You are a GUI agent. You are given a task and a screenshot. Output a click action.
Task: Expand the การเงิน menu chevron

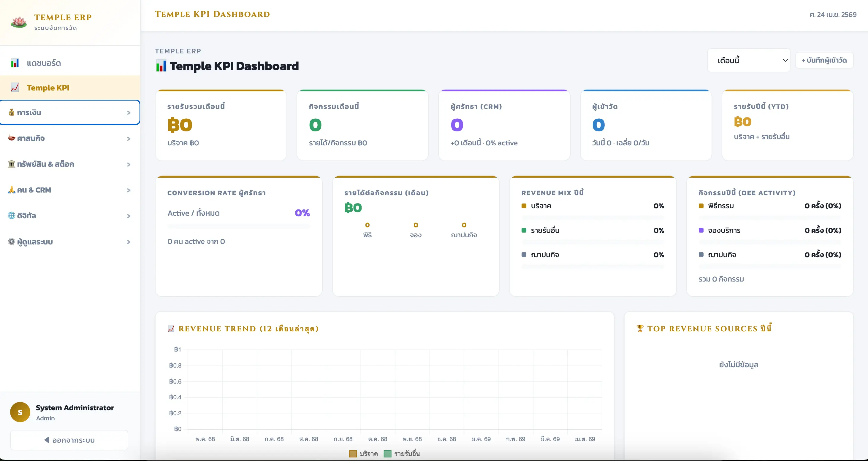coord(129,113)
